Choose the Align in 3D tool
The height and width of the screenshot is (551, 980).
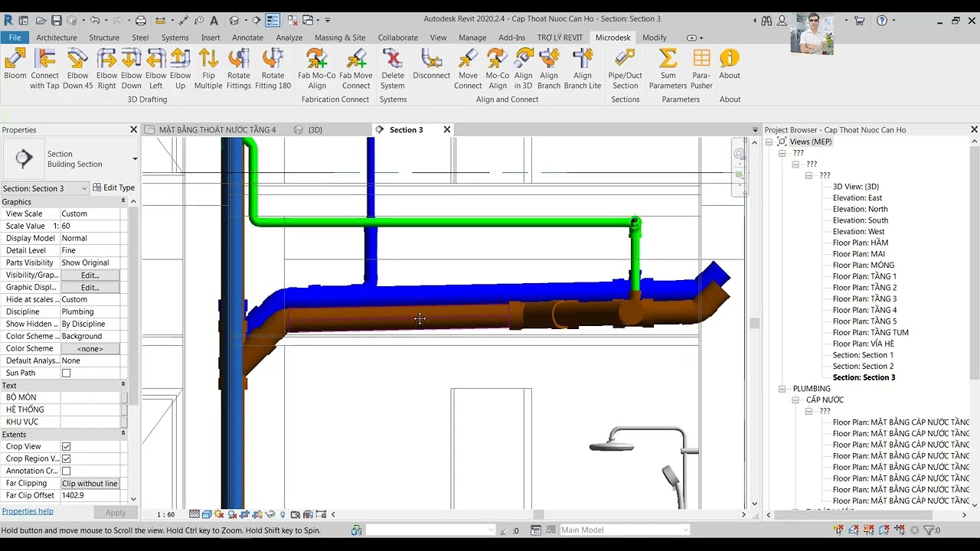pyautogui.click(x=524, y=69)
